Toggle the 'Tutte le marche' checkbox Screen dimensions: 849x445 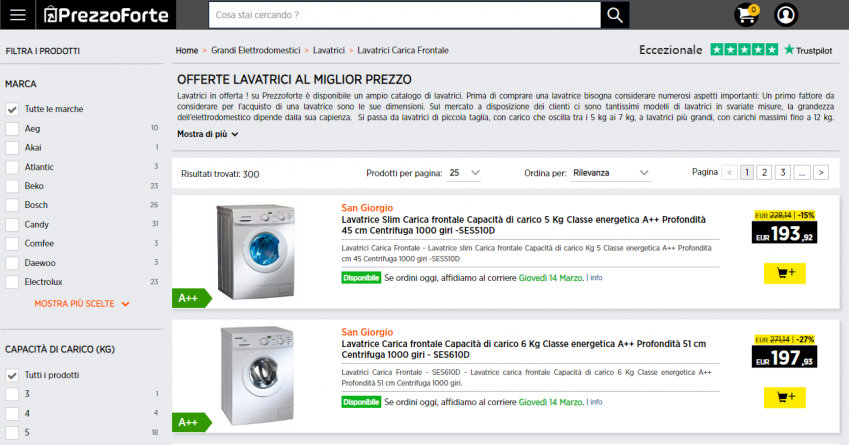coord(12,109)
